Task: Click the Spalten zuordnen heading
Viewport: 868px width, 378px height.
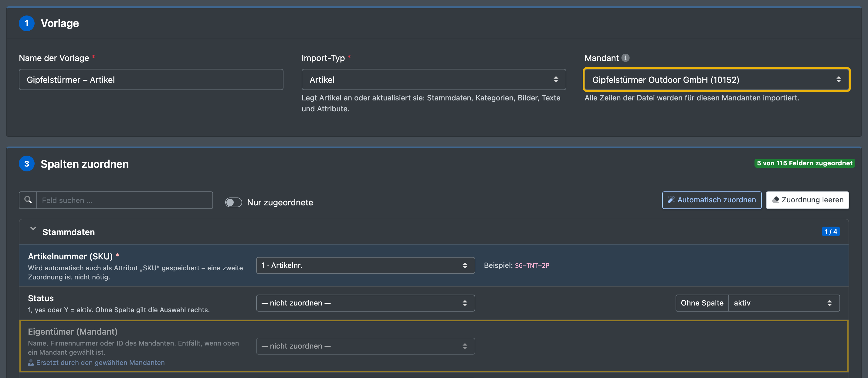Action: (85, 164)
